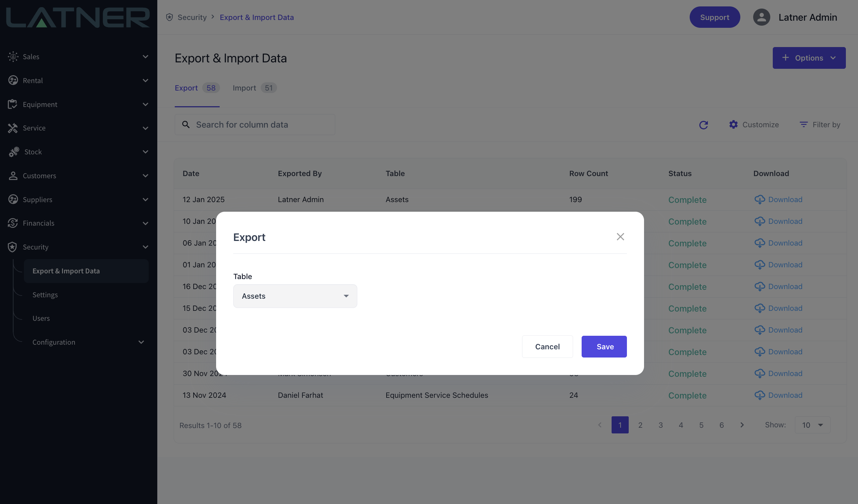858x504 pixels.
Task: Go to page 3 of results
Action: tap(660, 425)
